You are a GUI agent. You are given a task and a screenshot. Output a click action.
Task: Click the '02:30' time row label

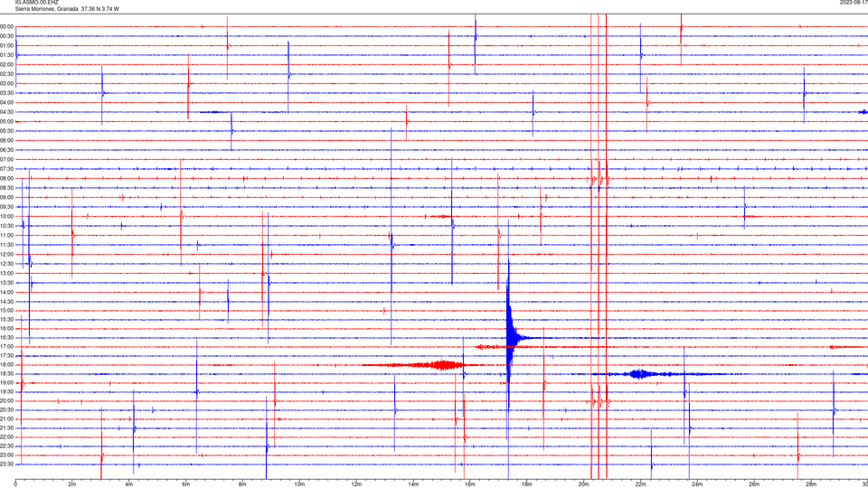[7, 74]
